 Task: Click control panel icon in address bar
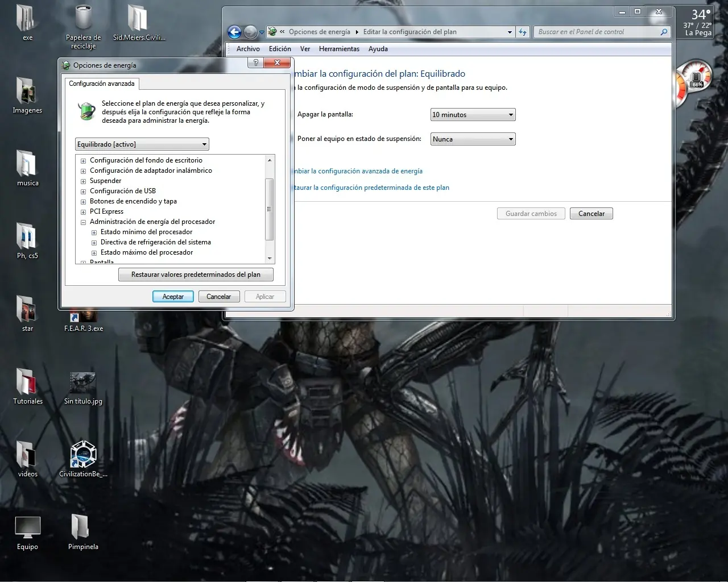[x=272, y=32]
